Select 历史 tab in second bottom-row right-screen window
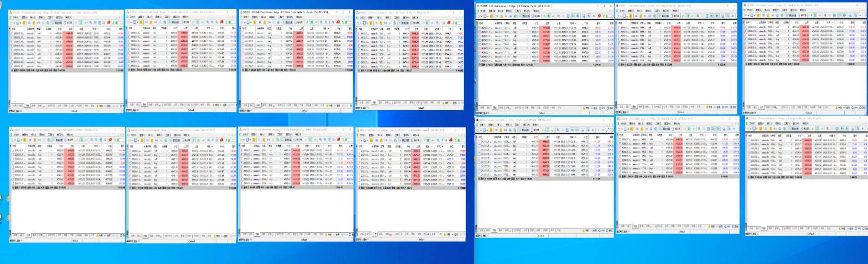 click(635, 227)
